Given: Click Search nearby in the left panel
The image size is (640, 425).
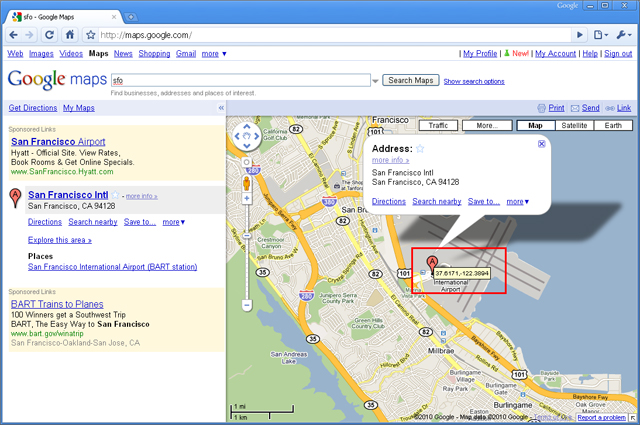Looking at the screenshot, I should coord(93,222).
